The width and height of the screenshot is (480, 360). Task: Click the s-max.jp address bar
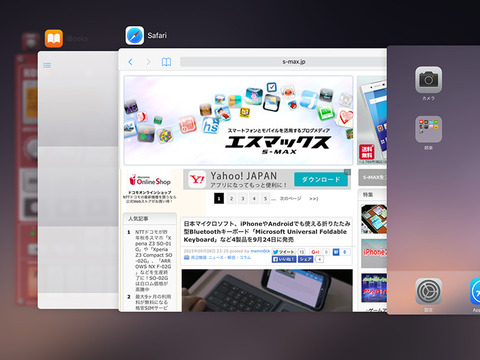point(283,62)
